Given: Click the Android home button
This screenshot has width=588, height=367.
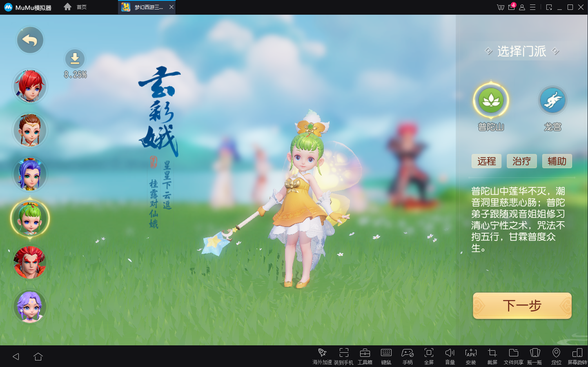Looking at the screenshot, I should coord(38,356).
